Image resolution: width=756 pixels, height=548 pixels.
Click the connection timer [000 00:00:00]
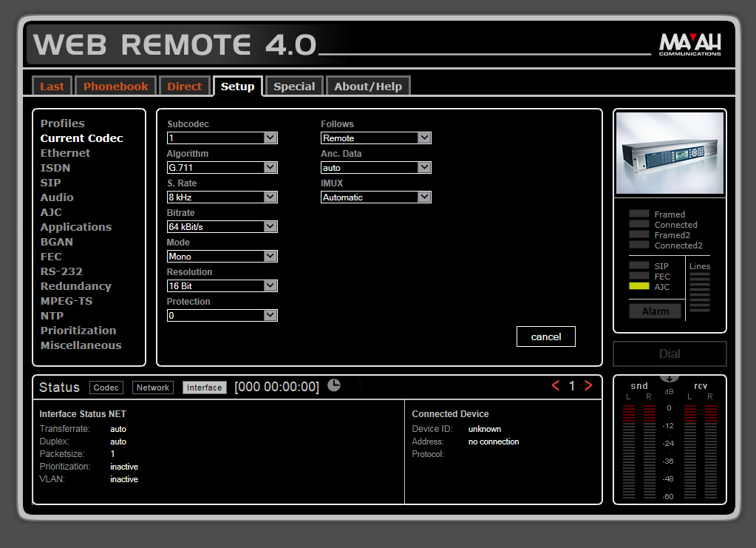[x=276, y=387]
